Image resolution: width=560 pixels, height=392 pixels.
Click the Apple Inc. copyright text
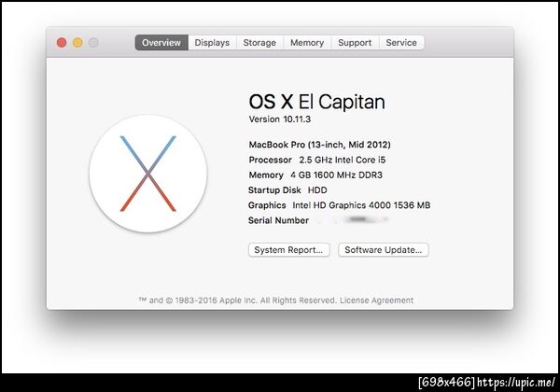237,301
